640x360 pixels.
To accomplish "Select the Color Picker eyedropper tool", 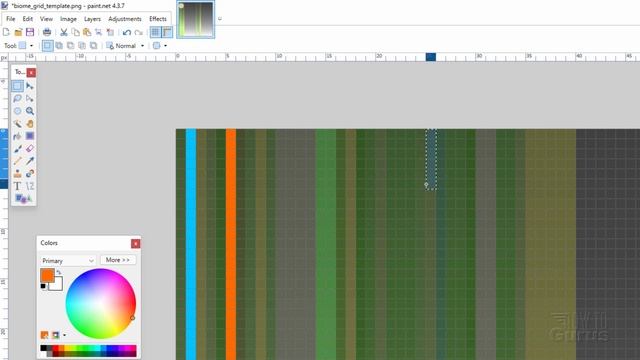I will tap(30, 161).
